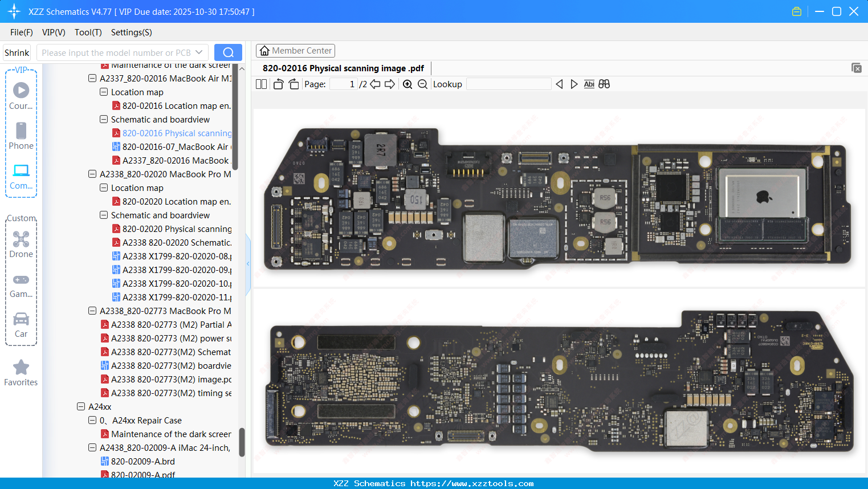
Task: Click the XZZ Schematics app logo
Action: (x=14, y=11)
